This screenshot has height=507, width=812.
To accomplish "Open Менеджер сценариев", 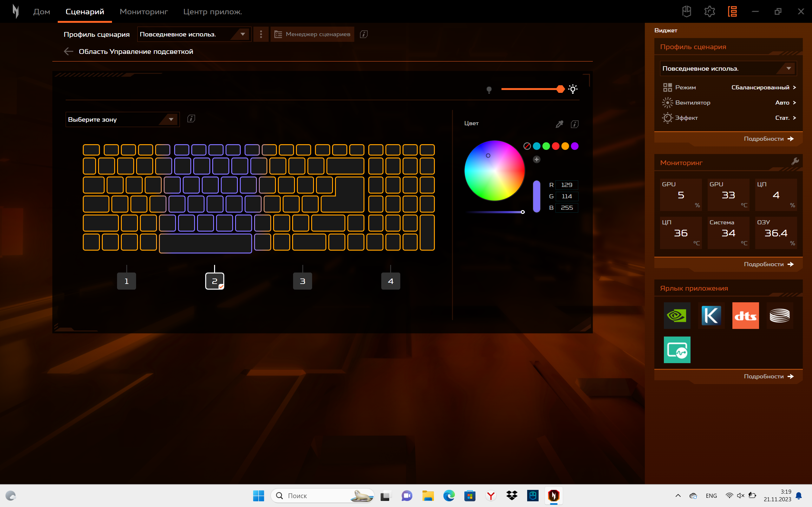I will [312, 34].
